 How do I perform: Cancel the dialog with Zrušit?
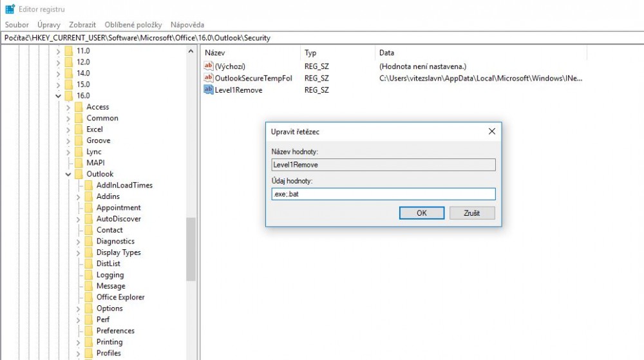point(472,213)
